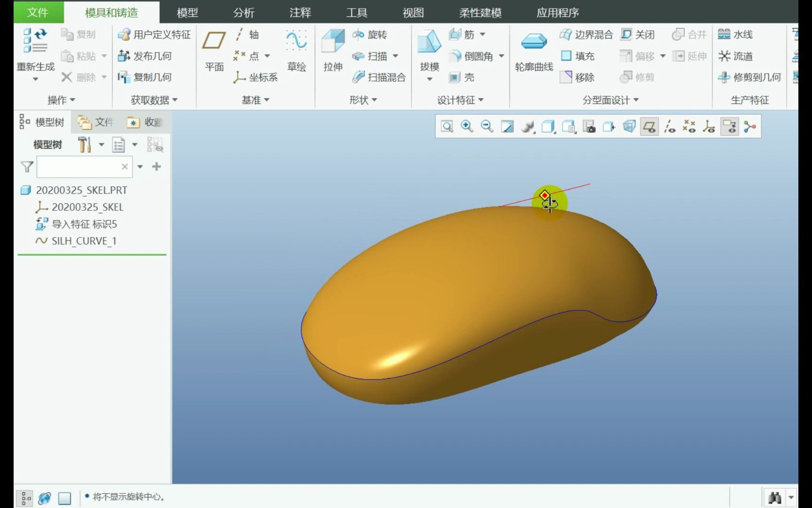Select the 平面 (Plane) datum tool

tap(214, 52)
